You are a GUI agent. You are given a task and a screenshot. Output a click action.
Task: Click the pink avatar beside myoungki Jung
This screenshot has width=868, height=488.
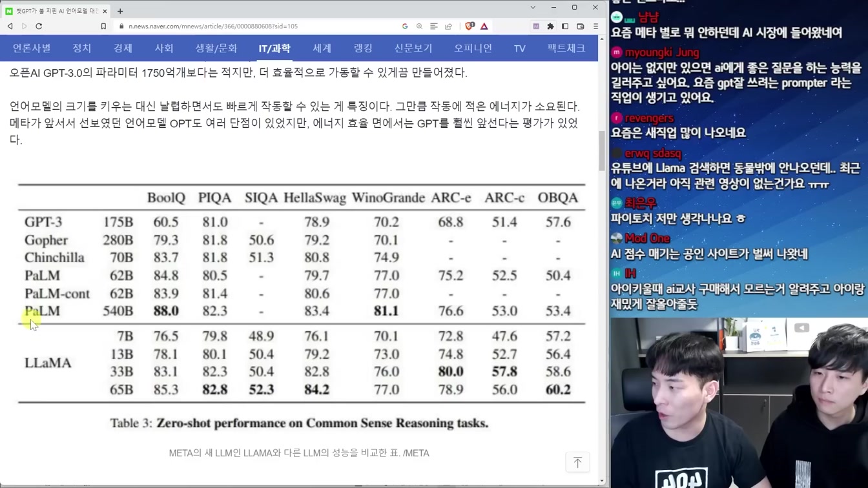(617, 53)
